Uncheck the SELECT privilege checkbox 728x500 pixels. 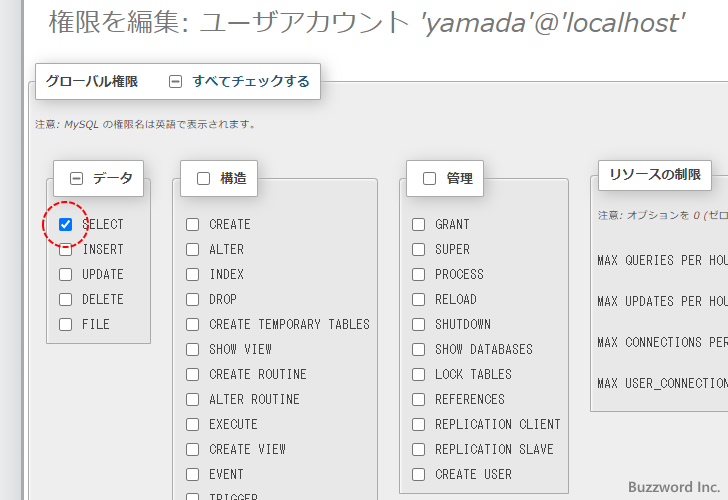(66, 225)
